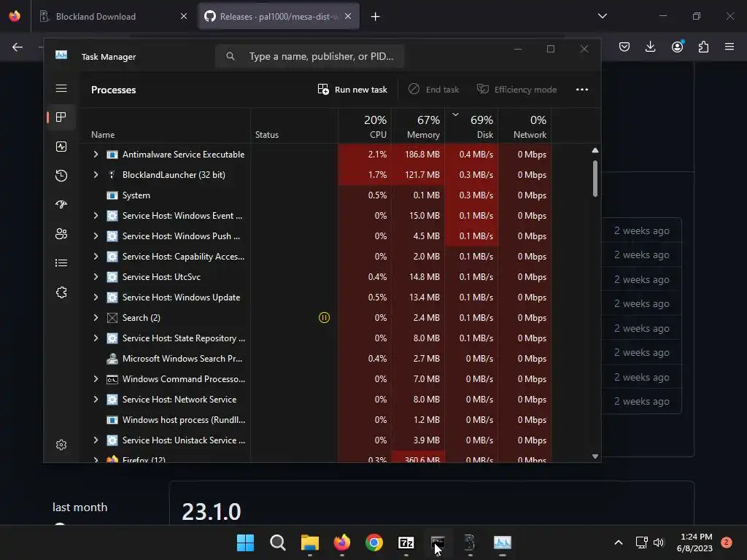
Task: Switch to Task Manager taskbar icon
Action: [x=502, y=542]
